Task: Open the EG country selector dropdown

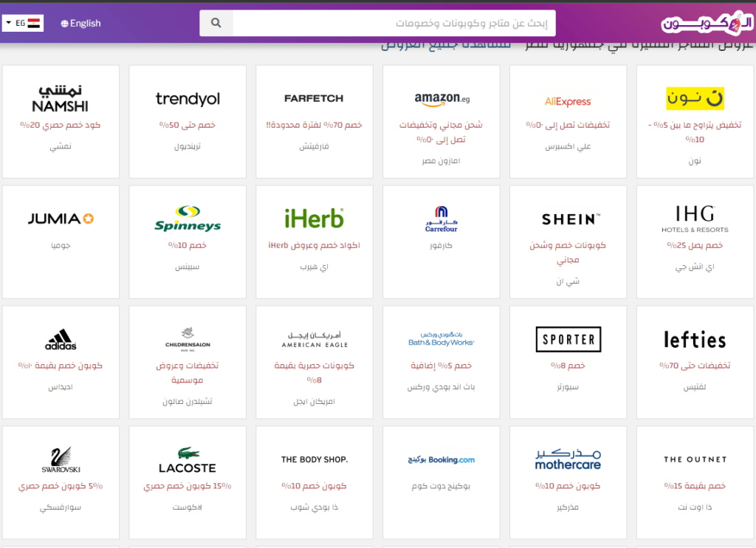Action: [23, 23]
